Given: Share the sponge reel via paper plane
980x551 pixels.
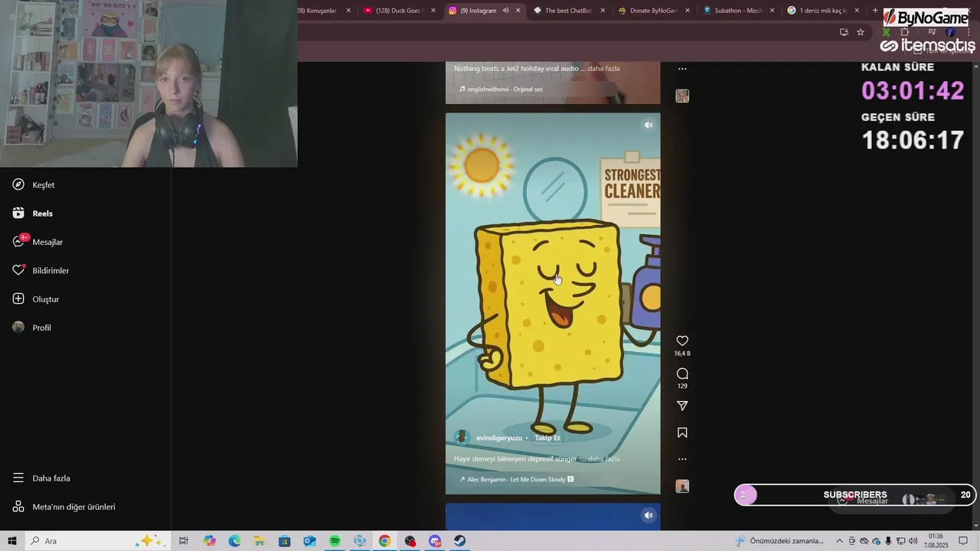Looking at the screenshot, I should click(x=682, y=406).
